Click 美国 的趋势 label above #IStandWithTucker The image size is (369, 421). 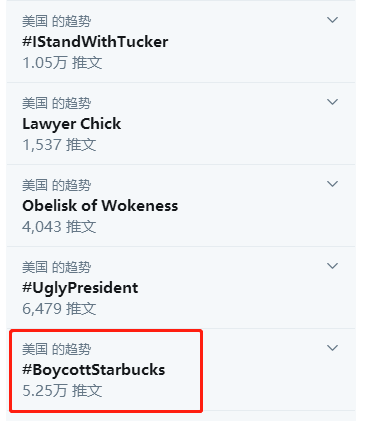[x=56, y=21]
